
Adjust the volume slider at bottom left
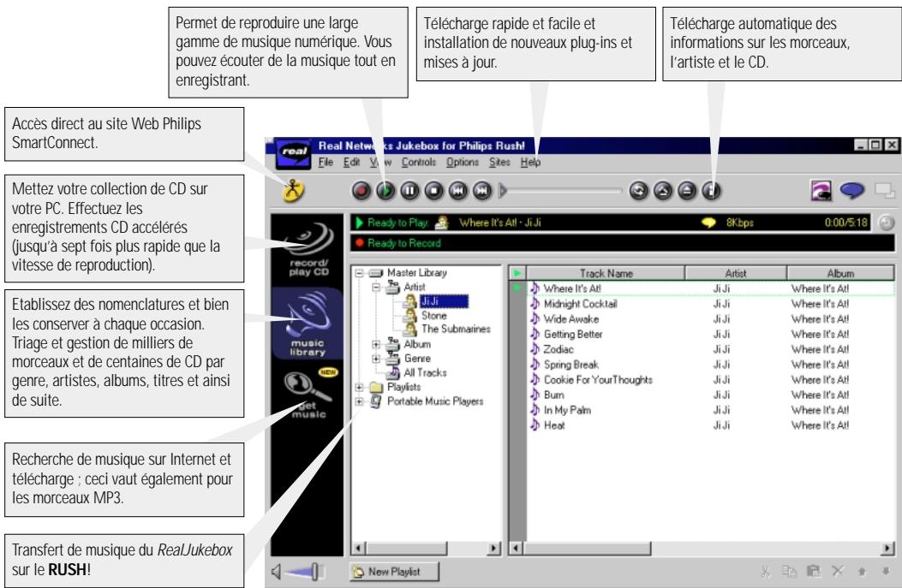[305, 572]
